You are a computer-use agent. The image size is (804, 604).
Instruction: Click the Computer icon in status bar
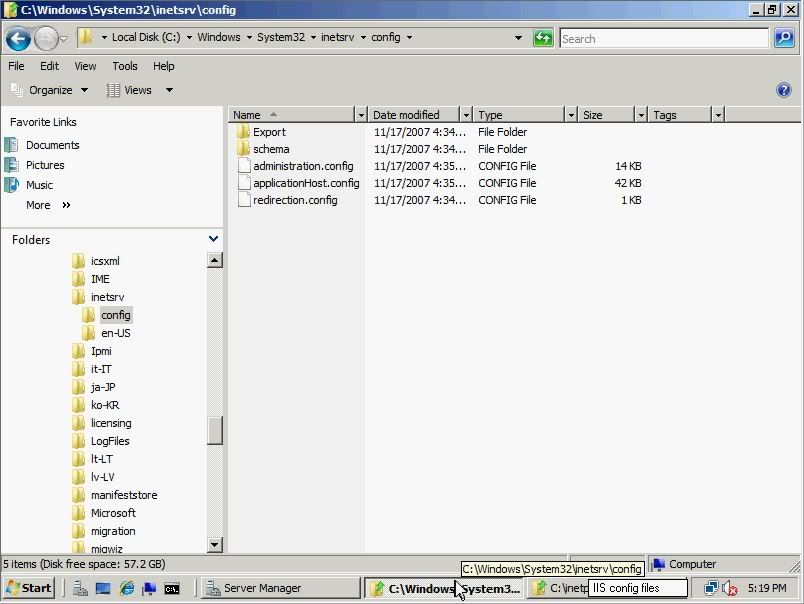(659, 564)
